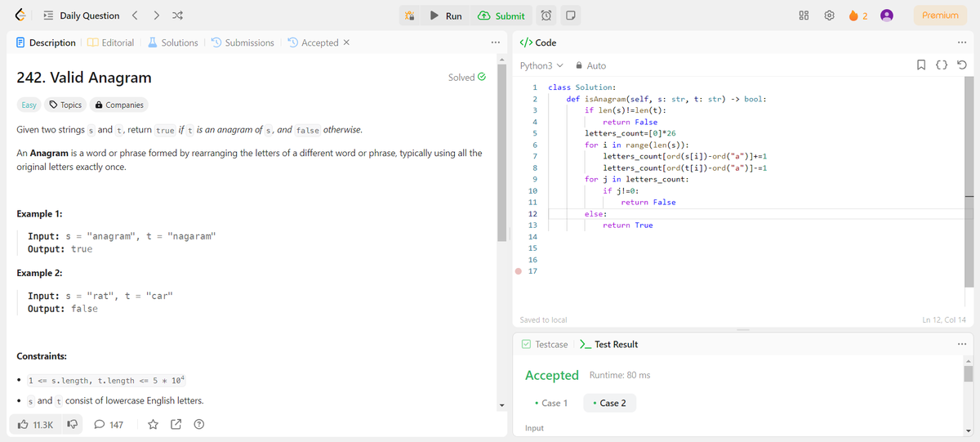980x442 pixels.
Task: Open the Daily Question problem list
Action: coord(81,16)
